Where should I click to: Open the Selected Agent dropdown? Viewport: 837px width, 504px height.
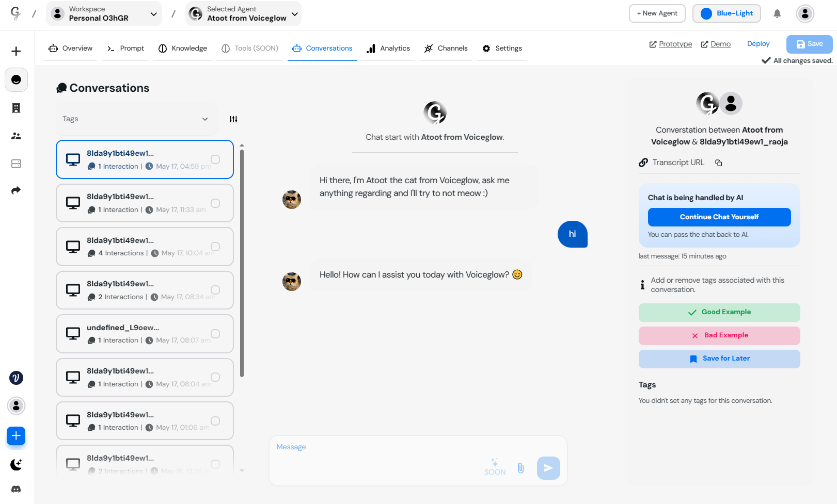point(243,13)
